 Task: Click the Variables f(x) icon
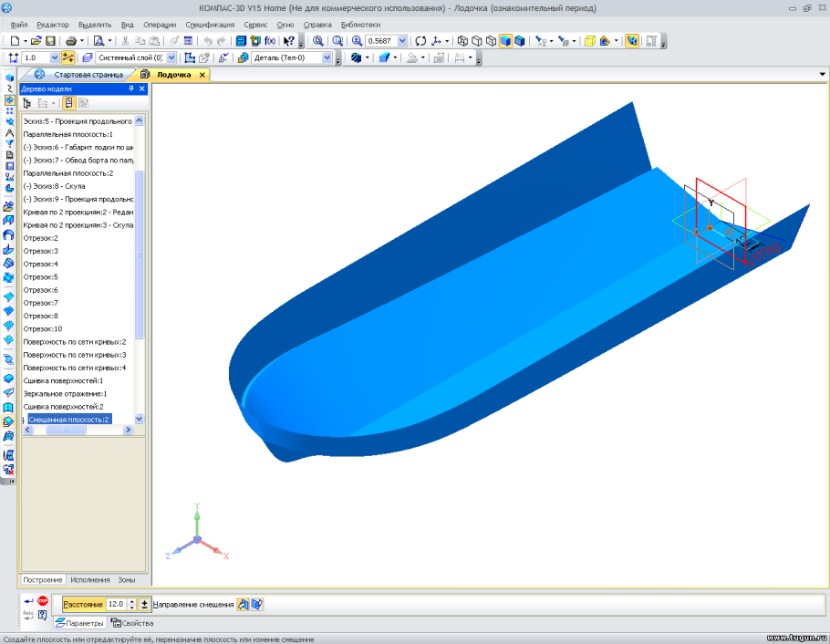[x=270, y=41]
